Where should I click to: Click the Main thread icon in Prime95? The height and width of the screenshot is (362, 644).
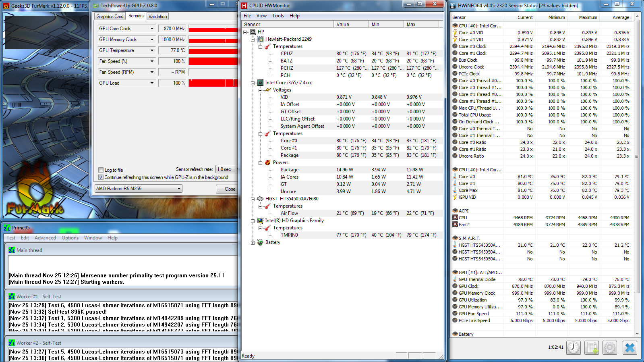click(12, 250)
